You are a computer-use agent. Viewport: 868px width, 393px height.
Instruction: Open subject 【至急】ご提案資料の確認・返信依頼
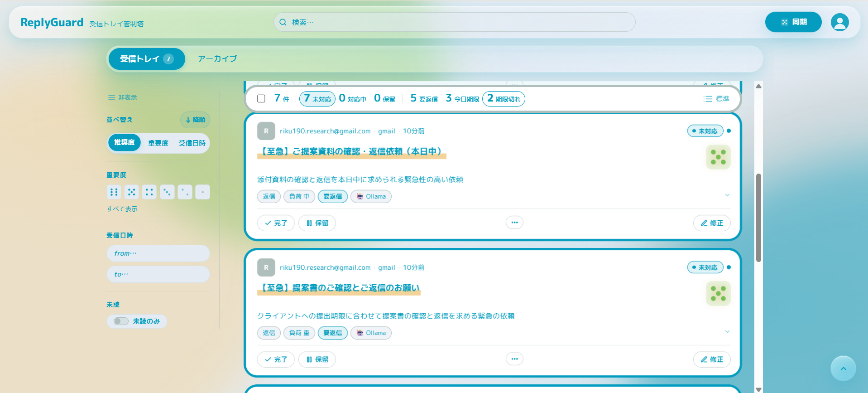(x=352, y=152)
